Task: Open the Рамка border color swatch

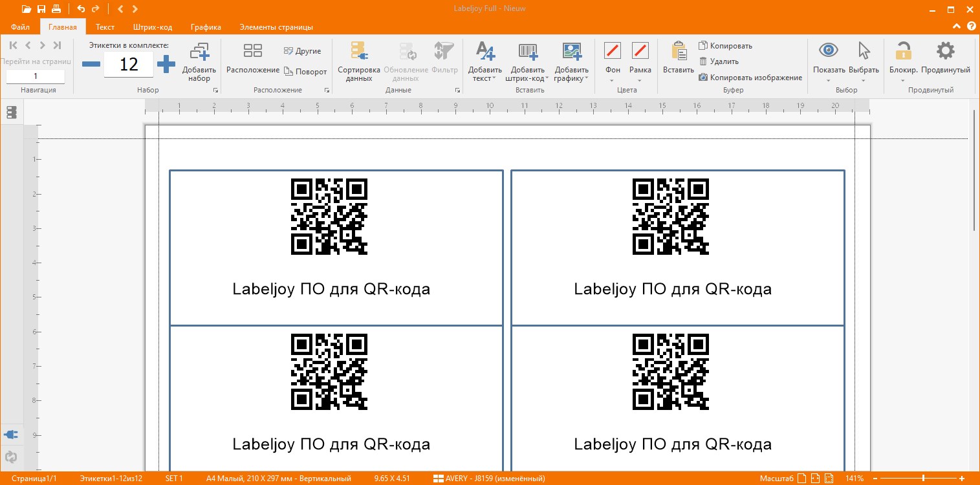Action: (640, 50)
